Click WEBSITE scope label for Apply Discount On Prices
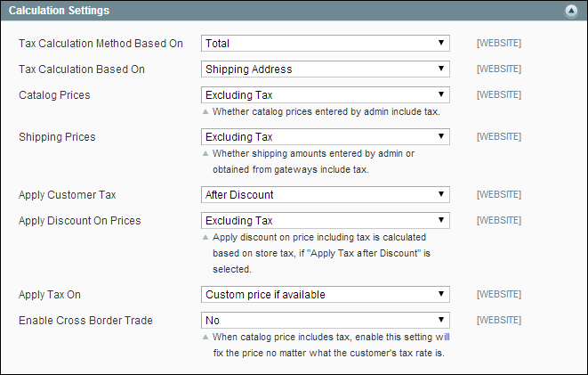 [499, 220]
